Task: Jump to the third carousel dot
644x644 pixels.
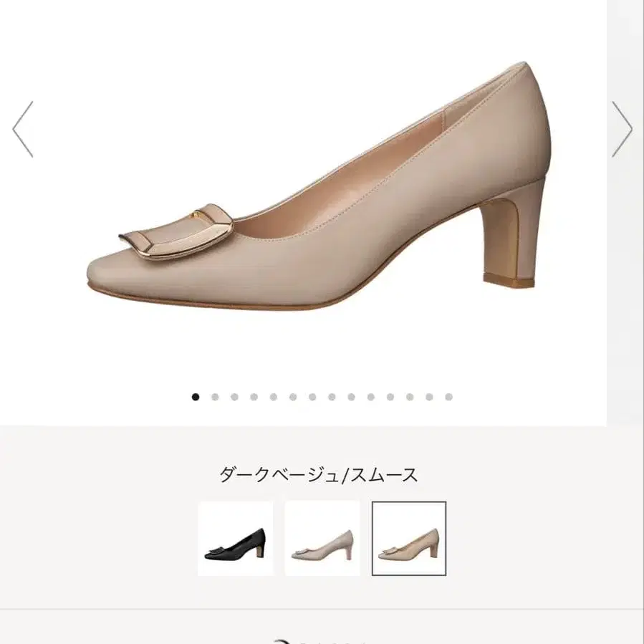Action: [x=234, y=397]
